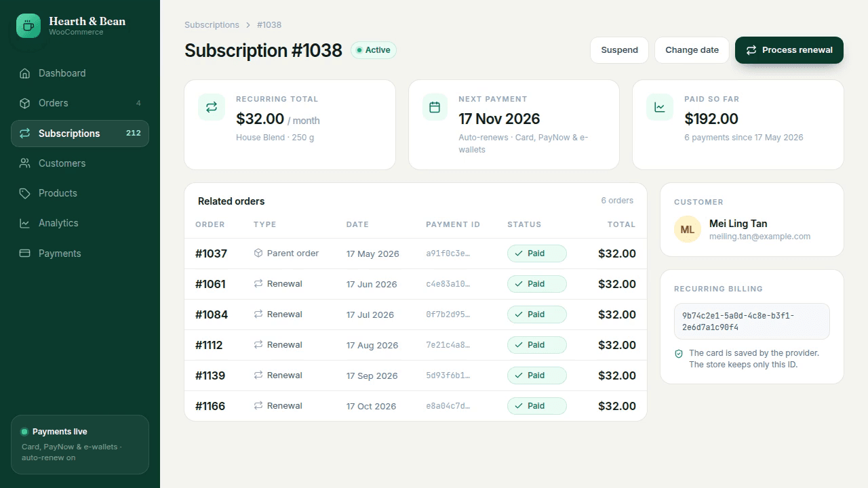
Task: Click the Payments live status card
Action: pos(80,445)
